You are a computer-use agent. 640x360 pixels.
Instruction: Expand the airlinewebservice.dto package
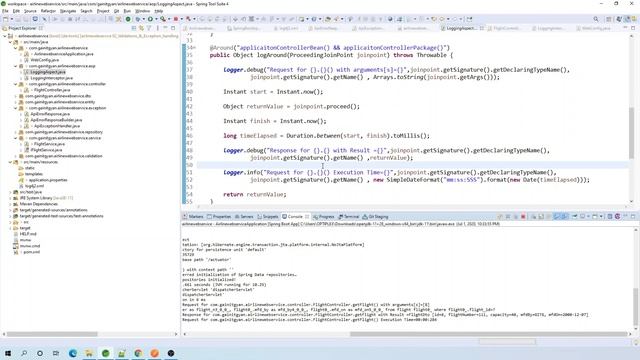coord(16,96)
